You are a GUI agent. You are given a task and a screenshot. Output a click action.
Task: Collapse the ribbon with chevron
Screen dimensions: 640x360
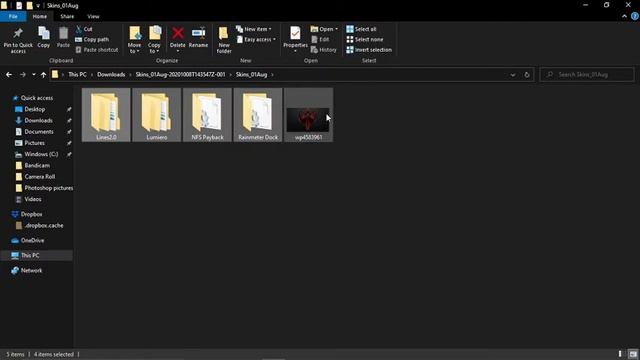click(624, 16)
